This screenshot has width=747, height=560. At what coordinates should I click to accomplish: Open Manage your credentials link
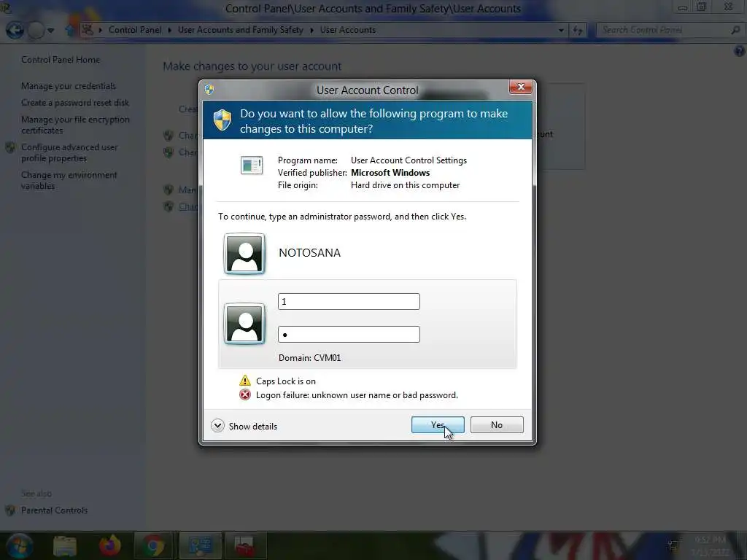point(69,86)
